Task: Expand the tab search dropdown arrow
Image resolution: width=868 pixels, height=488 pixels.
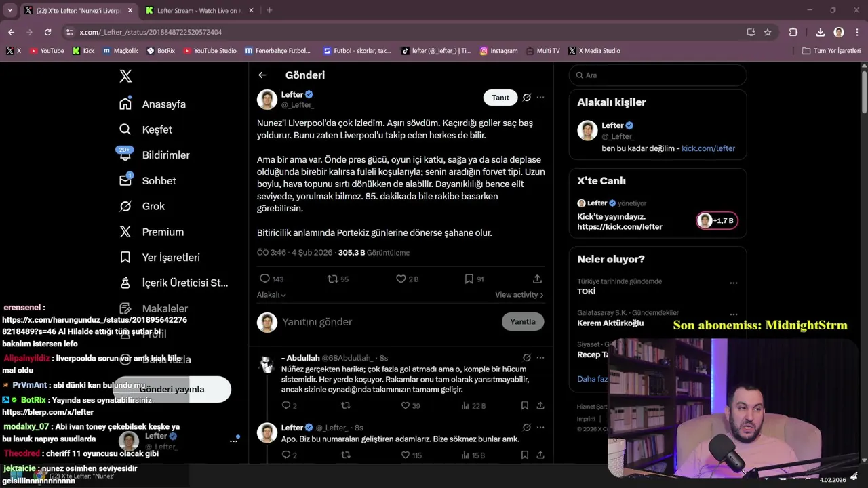Action: point(9,11)
